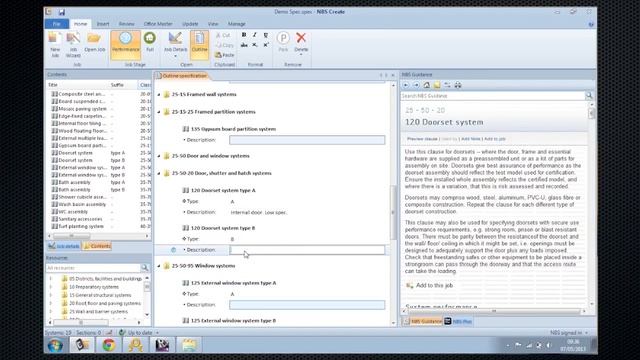Image resolution: width=640 pixels, height=360 pixels.
Task: Open the Manage ribbon tab
Action: click(236, 24)
